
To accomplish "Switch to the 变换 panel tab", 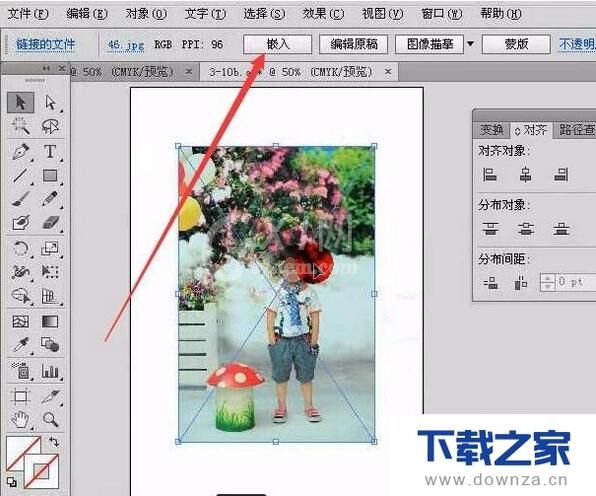I will pyautogui.click(x=491, y=130).
